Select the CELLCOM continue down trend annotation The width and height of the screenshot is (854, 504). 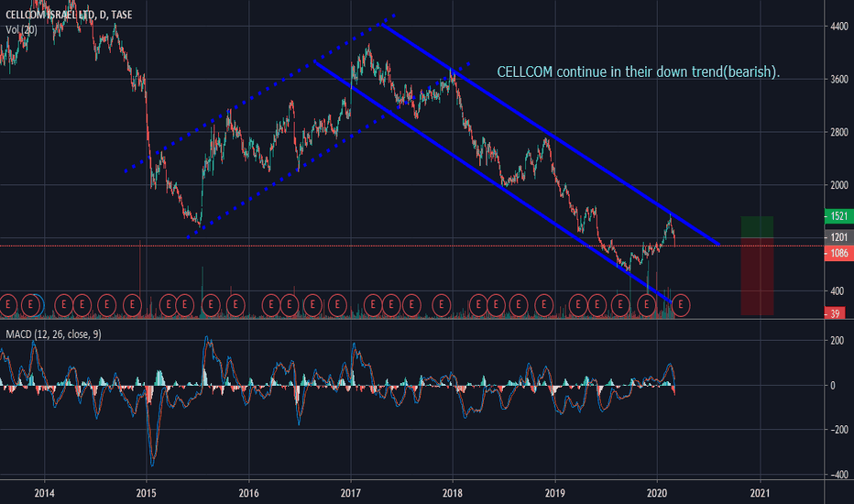[x=639, y=71]
